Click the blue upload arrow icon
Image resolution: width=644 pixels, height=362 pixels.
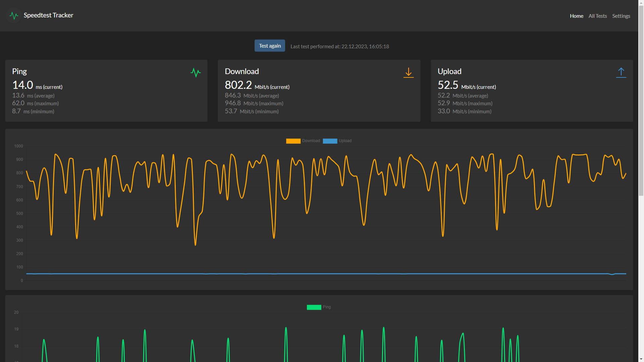(621, 72)
